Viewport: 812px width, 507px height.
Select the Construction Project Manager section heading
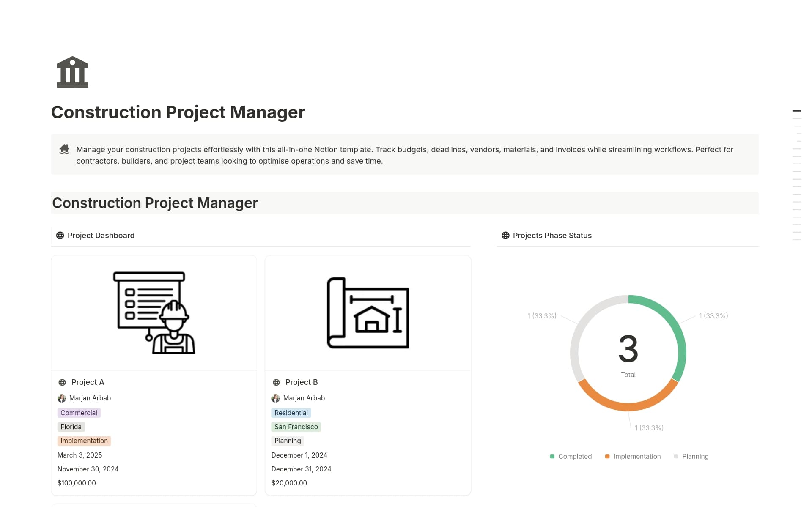coord(155,203)
